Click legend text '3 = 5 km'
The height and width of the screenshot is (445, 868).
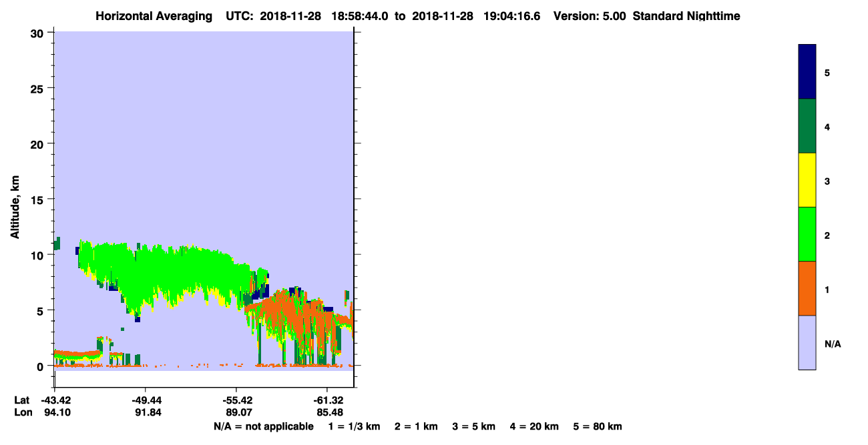click(x=473, y=427)
